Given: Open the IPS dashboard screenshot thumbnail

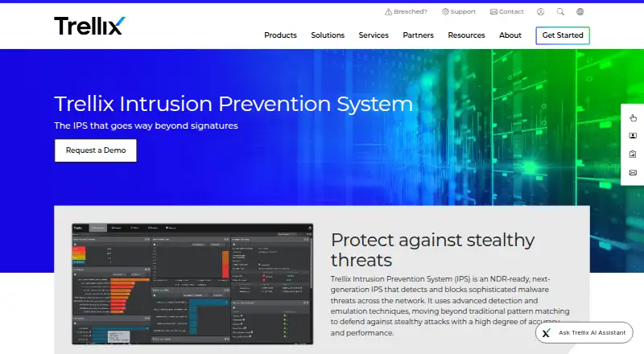Looking at the screenshot, I should click(x=192, y=284).
